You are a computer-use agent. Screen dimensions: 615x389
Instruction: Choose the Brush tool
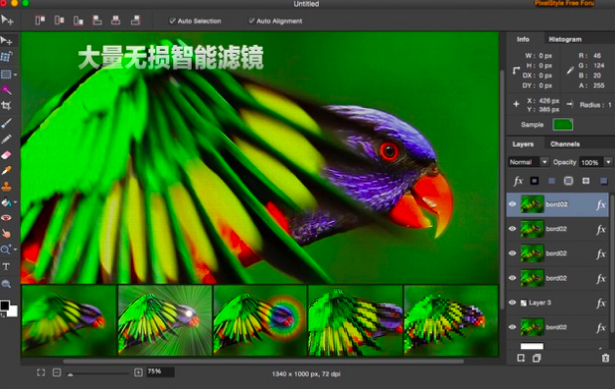6,123
